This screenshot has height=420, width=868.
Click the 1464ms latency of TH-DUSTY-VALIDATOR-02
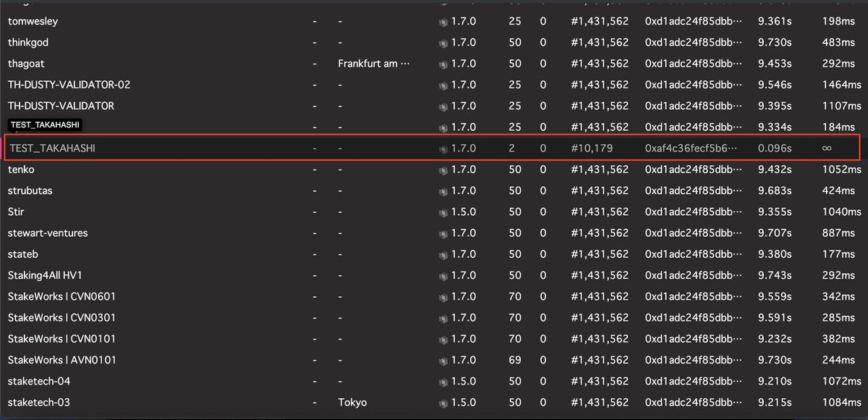tap(839, 85)
